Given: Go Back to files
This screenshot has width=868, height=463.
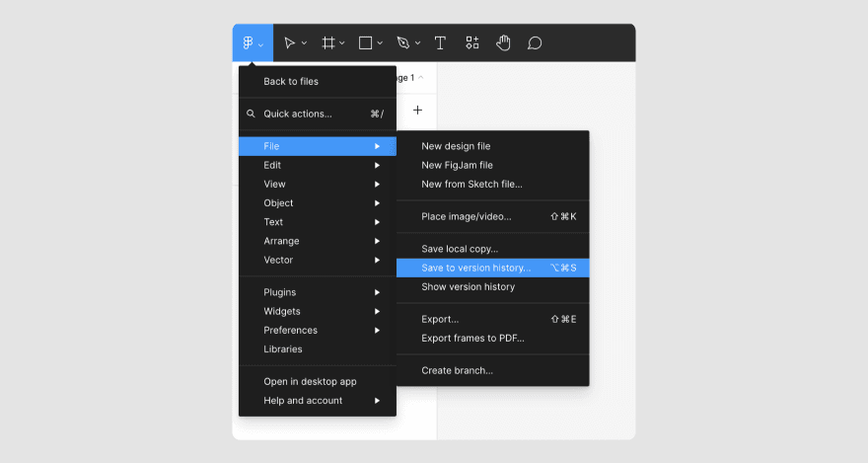Looking at the screenshot, I should 318,81.
